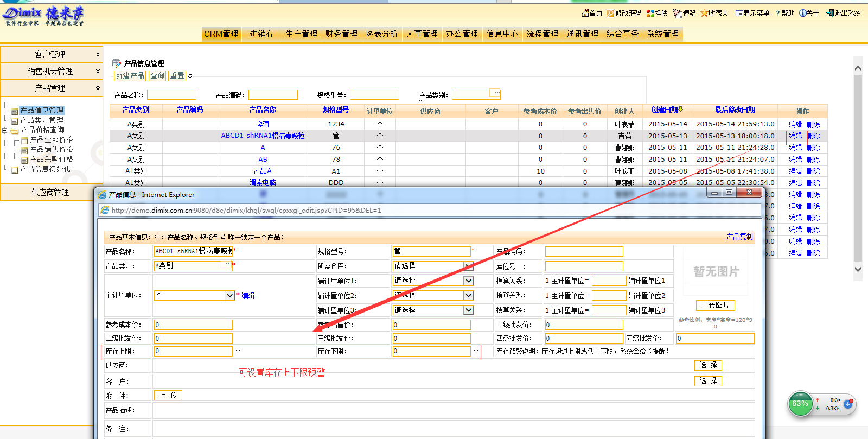This screenshot has width=868, height=439.
Task: Collapse the 产品价格查询 tree node
Action: tap(5, 130)
